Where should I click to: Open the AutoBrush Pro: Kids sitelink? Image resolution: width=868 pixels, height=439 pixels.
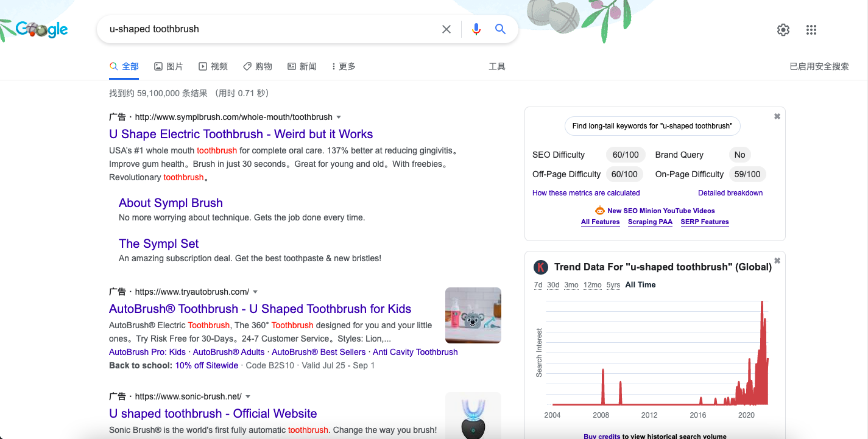tap(147, 352)
